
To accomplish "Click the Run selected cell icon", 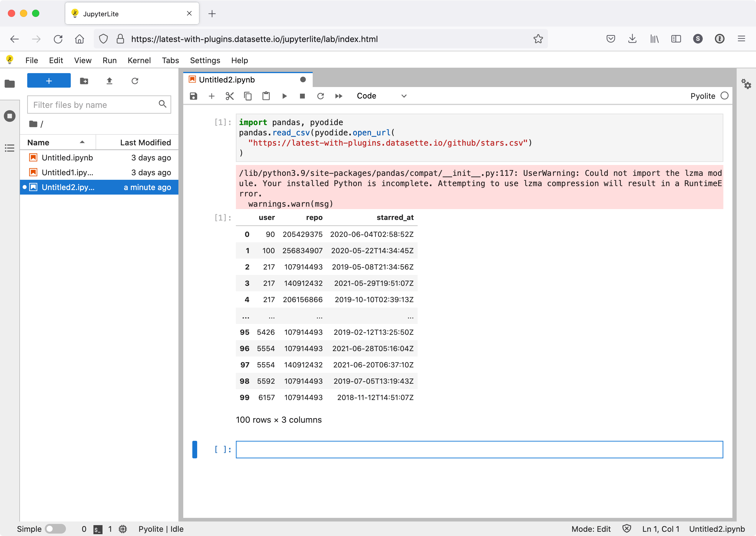I will [x=284, y=96].
